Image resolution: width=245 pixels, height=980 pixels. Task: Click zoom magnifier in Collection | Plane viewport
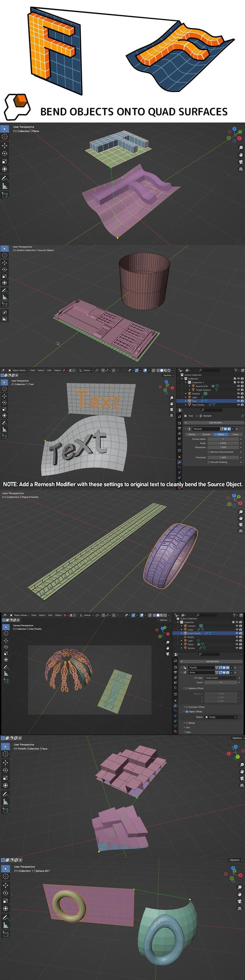(240, 148)
